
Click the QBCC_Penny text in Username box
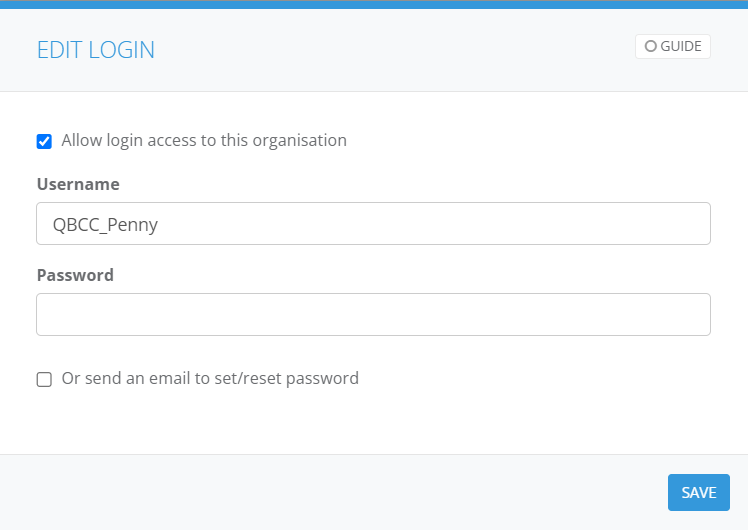click(x=105, y=224)
